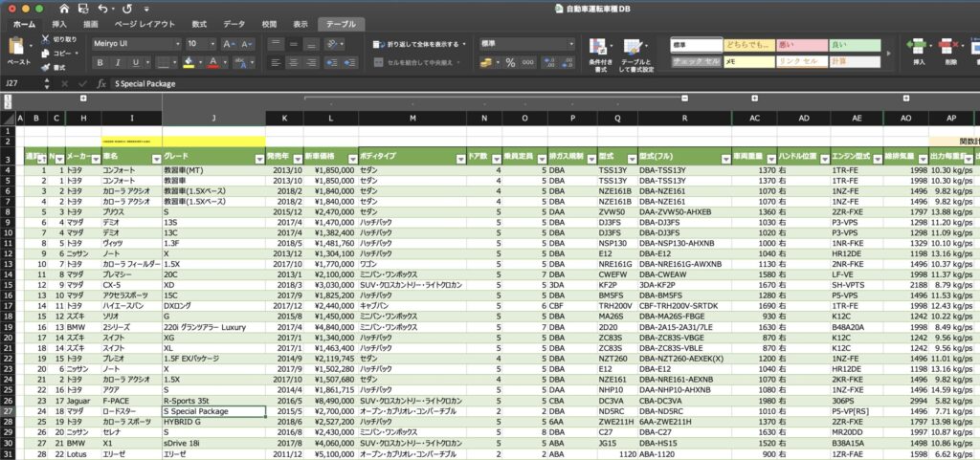Apply the チェック セル cell style
Screen dimensions: 980x460
pyautogui.click(x=696, y=61)
